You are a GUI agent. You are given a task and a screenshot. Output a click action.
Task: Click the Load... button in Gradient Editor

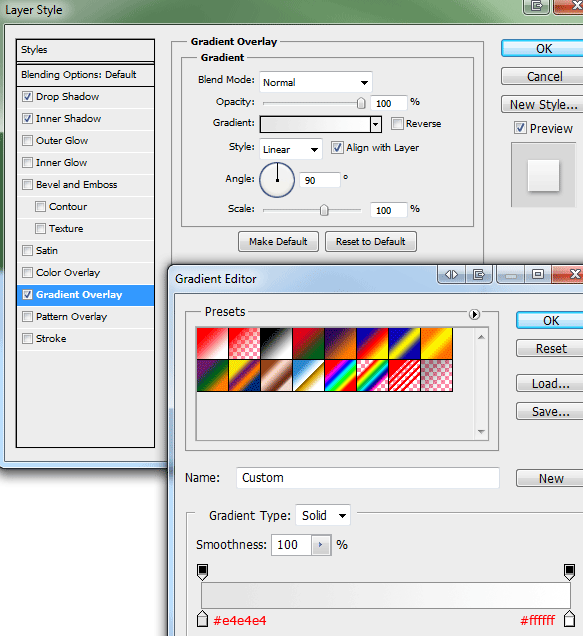pos(550,384)
